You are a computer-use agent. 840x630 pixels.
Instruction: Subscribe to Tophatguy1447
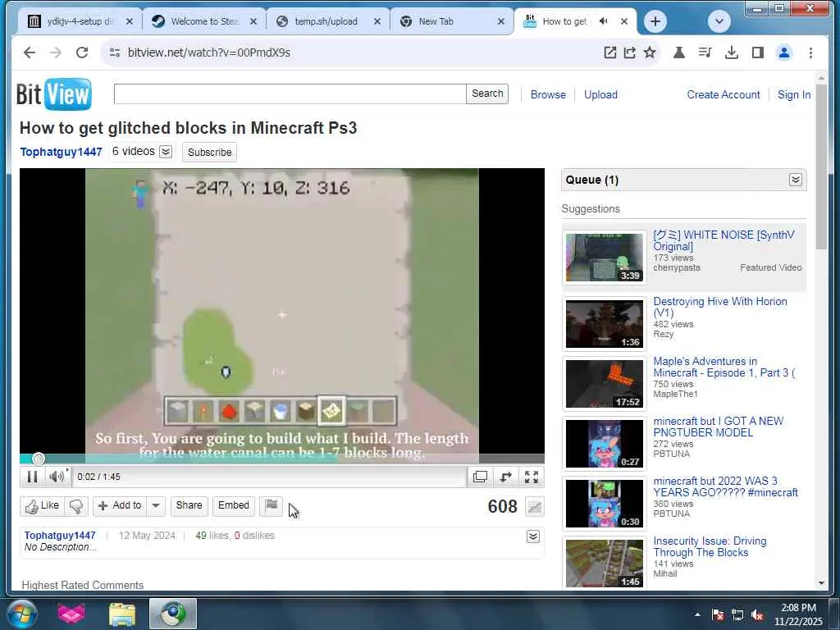pos(209,152)
